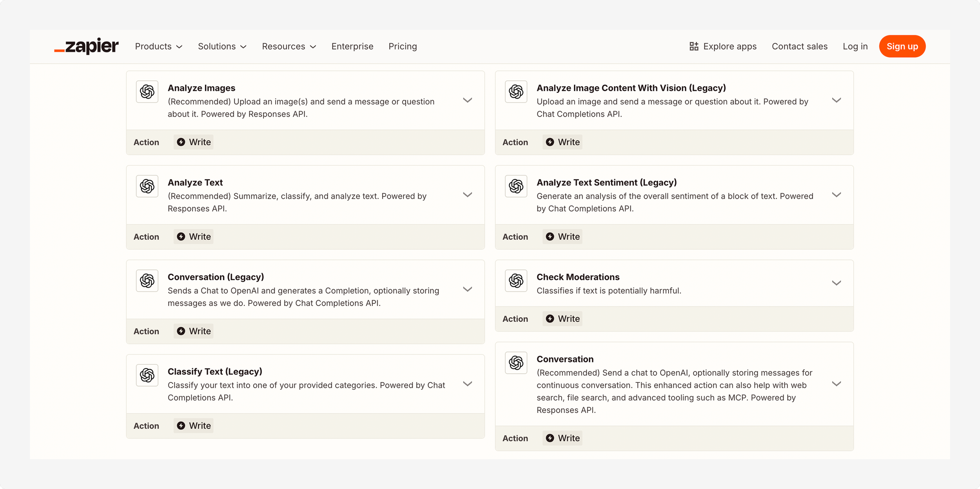The width and height of the screenshot is (980, 489).
Task: Click OpenAI icon for Conversation (Legacy)
Action: point(147,281)
